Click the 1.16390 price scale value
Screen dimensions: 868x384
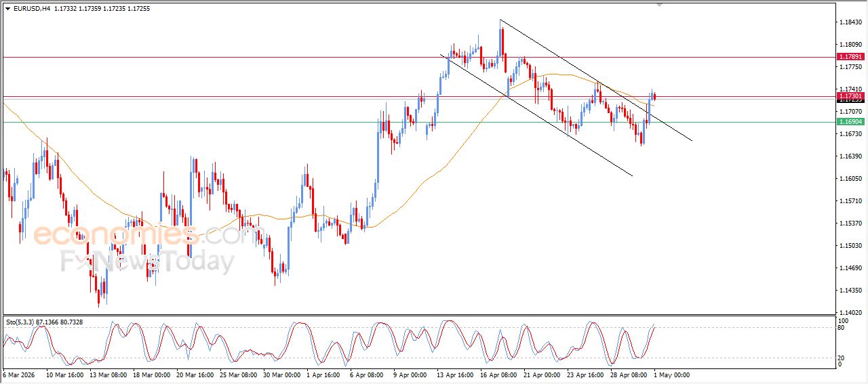tap(850, 156)
